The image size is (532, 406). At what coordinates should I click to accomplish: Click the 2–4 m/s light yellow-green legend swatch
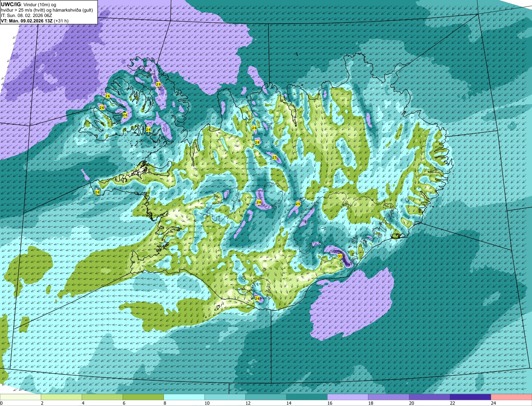click(62, 397)
